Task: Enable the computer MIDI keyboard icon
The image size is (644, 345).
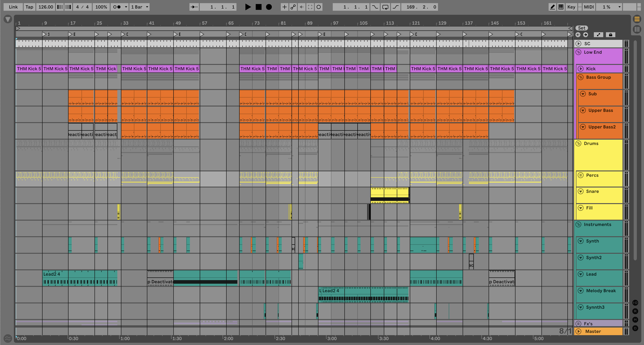Action: pyautogui.click(x=561, y=7)
